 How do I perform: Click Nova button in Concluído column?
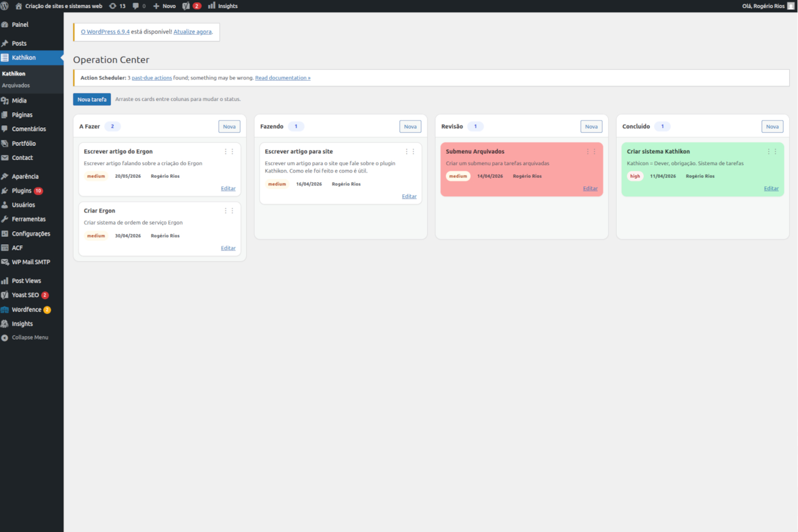coord(773,127)
